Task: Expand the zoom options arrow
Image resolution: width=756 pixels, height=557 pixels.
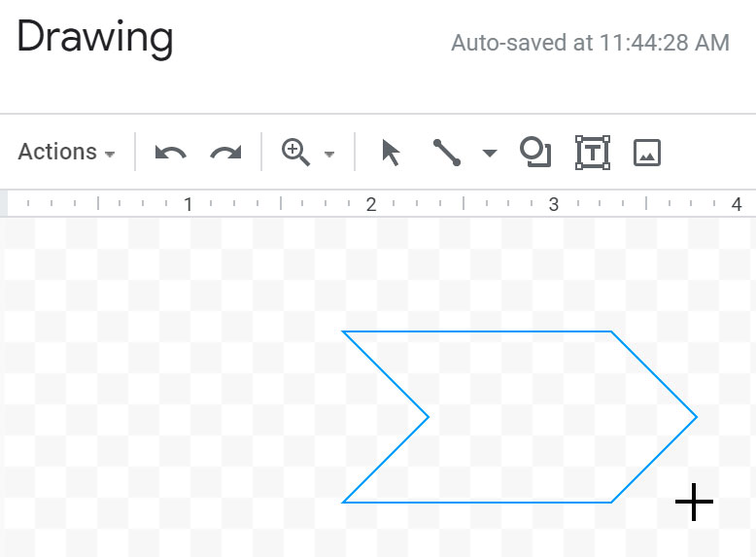Action: 329,155
